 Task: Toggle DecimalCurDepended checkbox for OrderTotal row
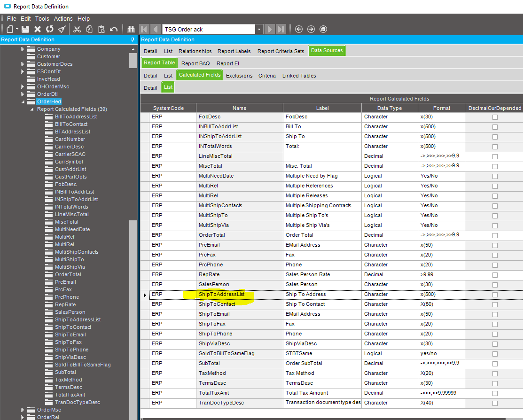point(494,235)
